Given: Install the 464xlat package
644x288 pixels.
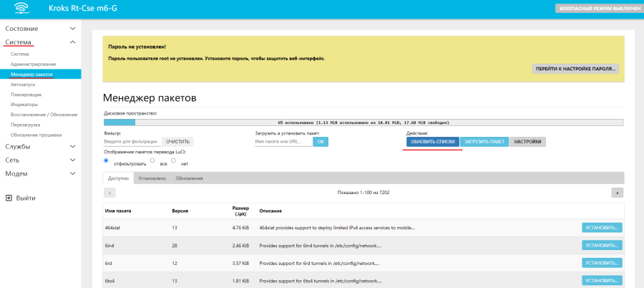Looking at the screenshot, I should pos(602,228).
